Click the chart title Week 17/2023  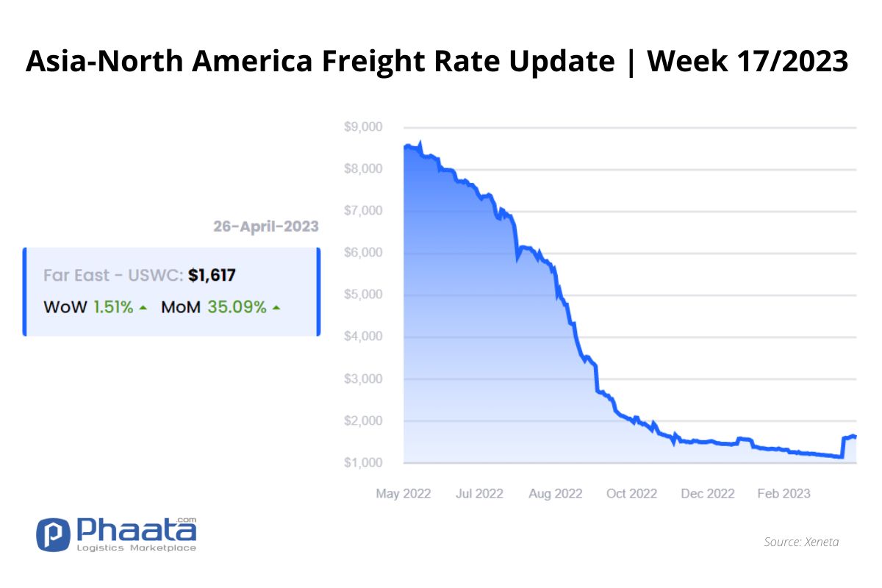[748, 62]
